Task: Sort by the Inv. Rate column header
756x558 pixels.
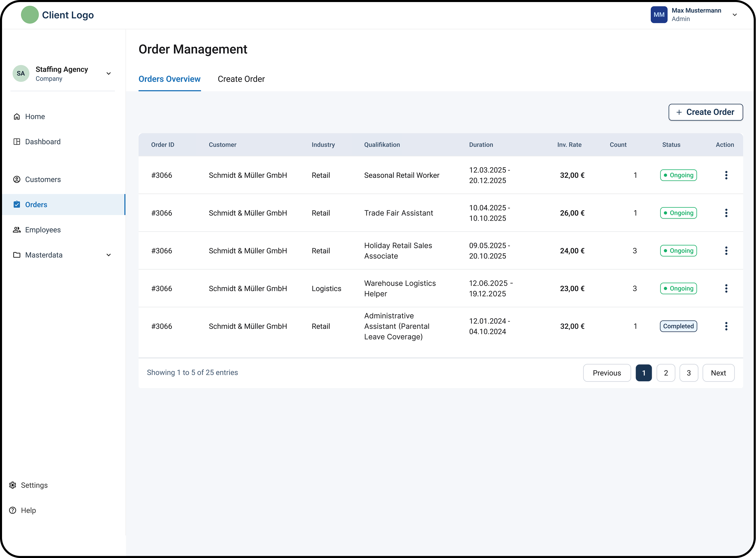Action: coord(569,145)
